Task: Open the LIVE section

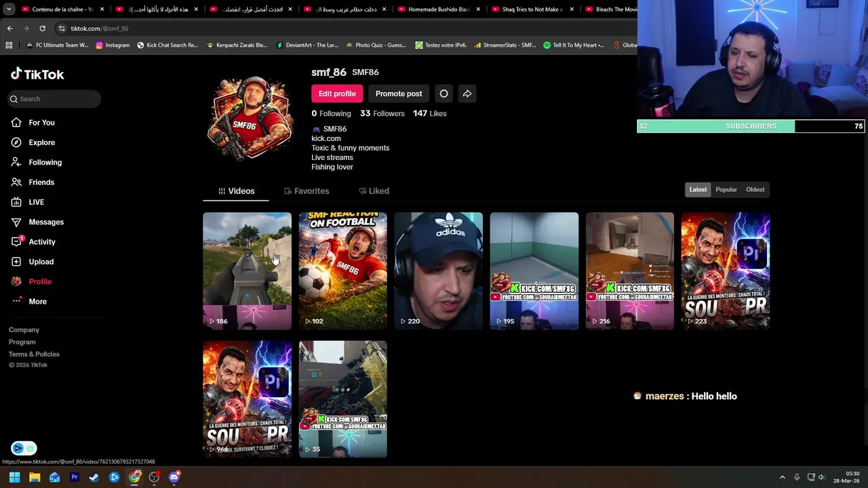Action: (28, 202)
